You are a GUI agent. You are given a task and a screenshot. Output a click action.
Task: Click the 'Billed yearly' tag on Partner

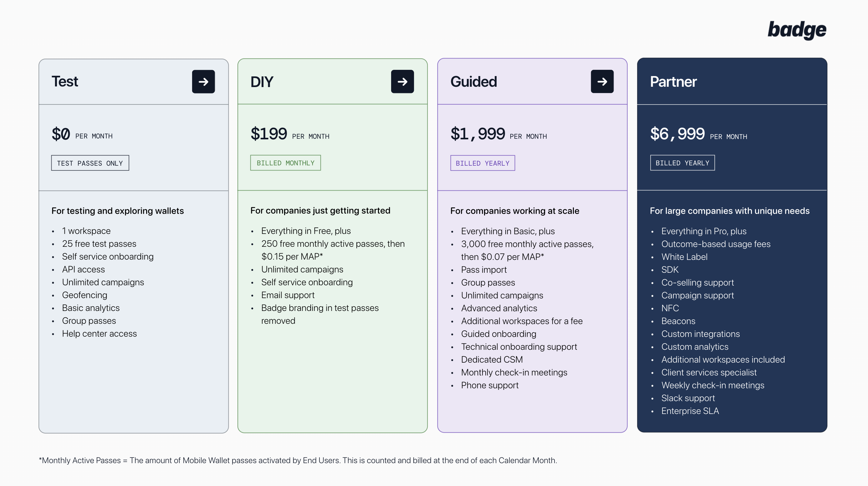pyautogui.click(x=682, y=163)
